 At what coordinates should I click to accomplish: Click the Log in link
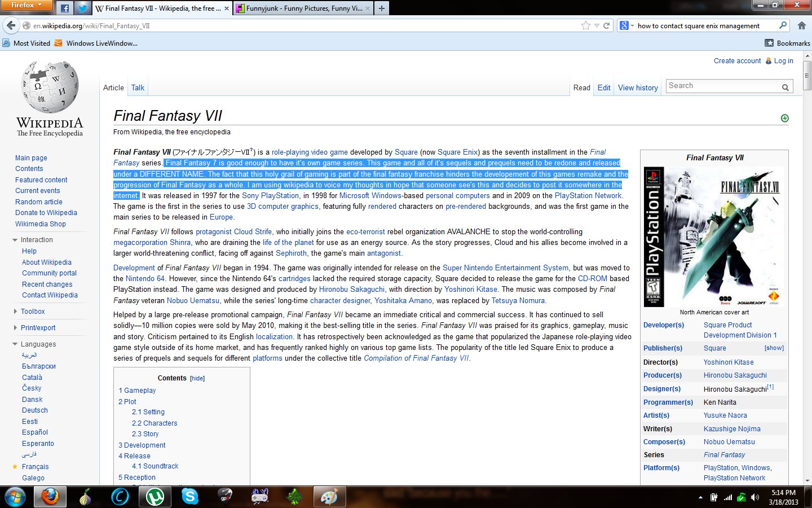783,61
